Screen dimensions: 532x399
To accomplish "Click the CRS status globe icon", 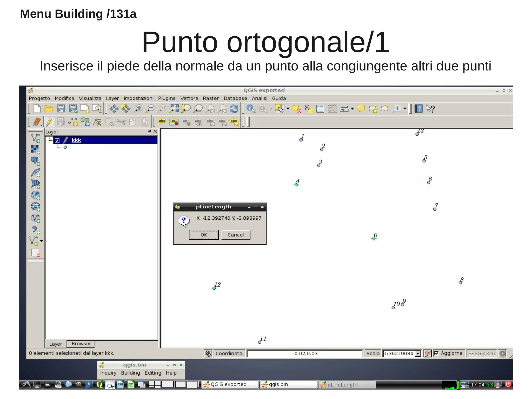I will [x=502, y=354].
